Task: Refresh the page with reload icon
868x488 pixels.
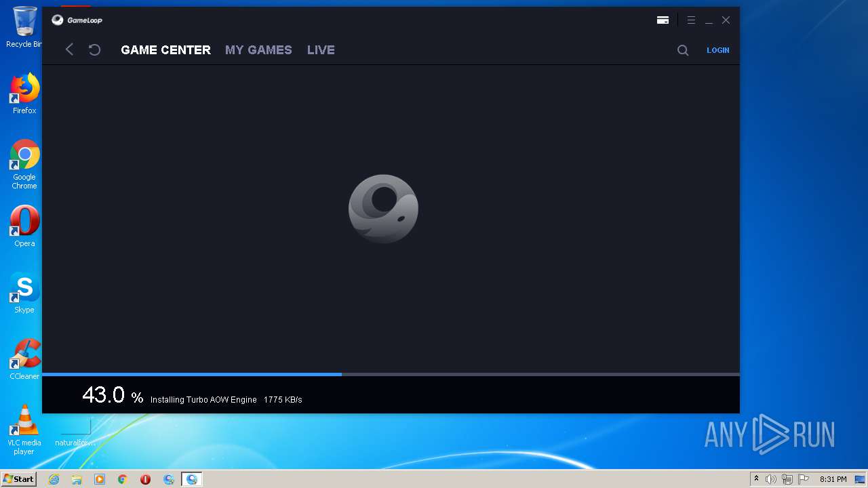Action: pyautogui.click(x=95, y=49)
